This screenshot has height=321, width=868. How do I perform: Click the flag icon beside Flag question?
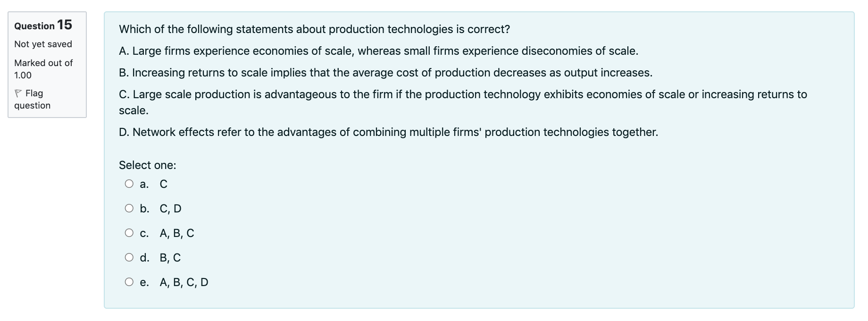19,93
